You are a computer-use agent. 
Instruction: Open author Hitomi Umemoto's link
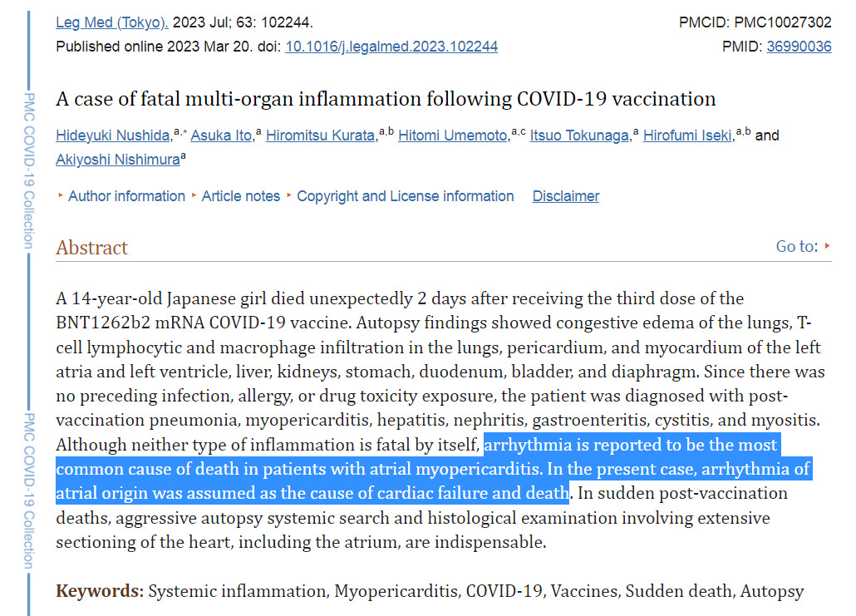tap(453, 136)
